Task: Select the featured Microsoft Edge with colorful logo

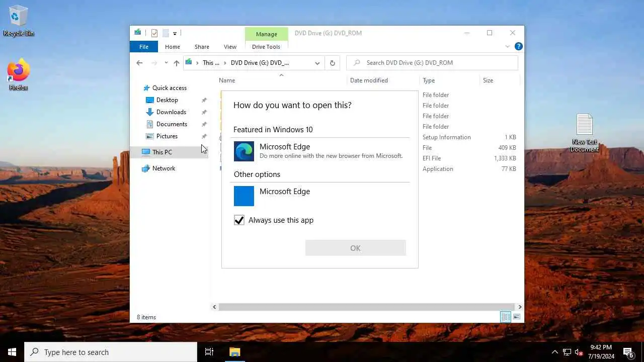Action: (x=320, y=151)
